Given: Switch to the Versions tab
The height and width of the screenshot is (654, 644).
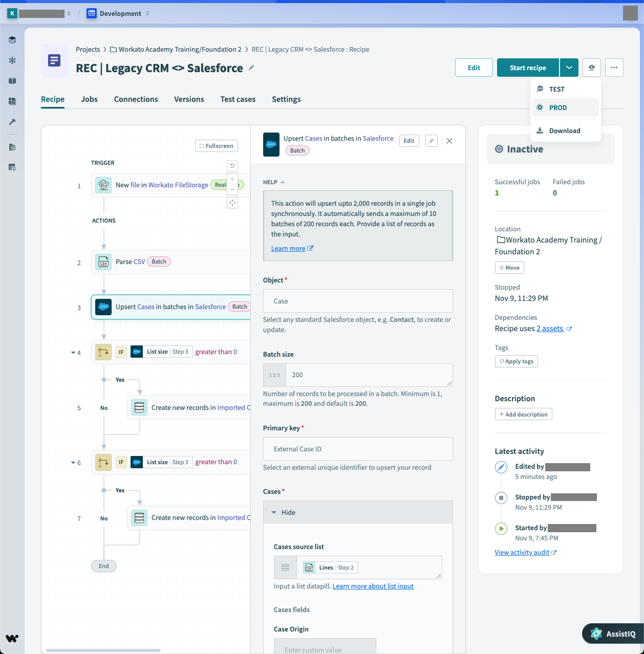Looking at the screenshot, I should coord(189,99).
